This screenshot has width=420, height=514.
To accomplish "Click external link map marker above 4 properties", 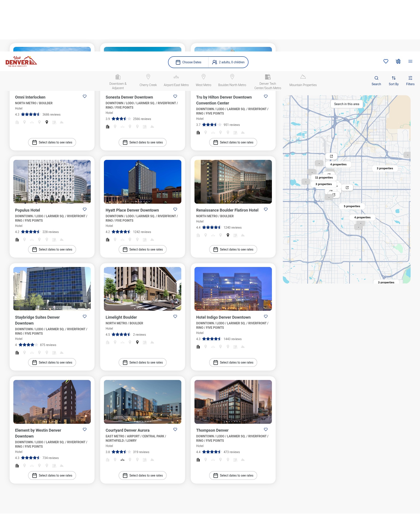I will [x=331, y=156].
